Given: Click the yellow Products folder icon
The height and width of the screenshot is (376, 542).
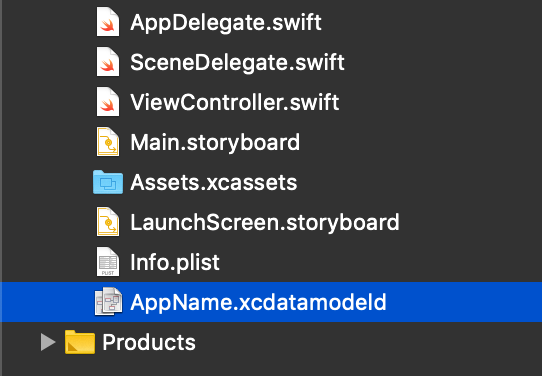Looking at the screenshot, I should coord(80,342).
